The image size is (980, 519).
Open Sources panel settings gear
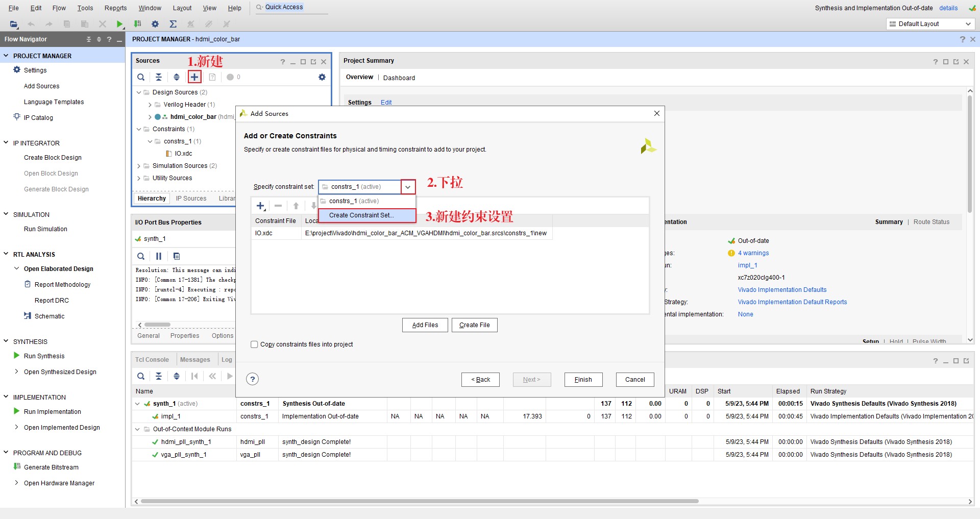pyautogui.click(x=322, y=77)
